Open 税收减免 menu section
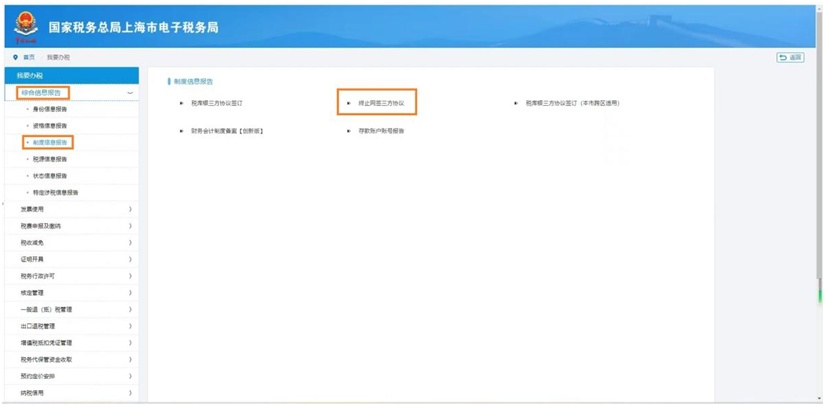Screen dimensions: 825x406 coord(33,243)
